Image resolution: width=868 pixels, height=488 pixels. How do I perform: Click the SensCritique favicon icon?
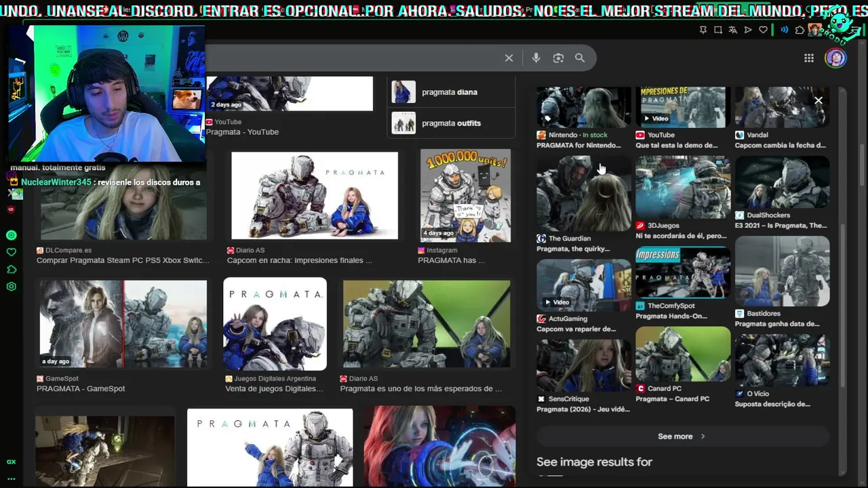click(x=541, y=399)
